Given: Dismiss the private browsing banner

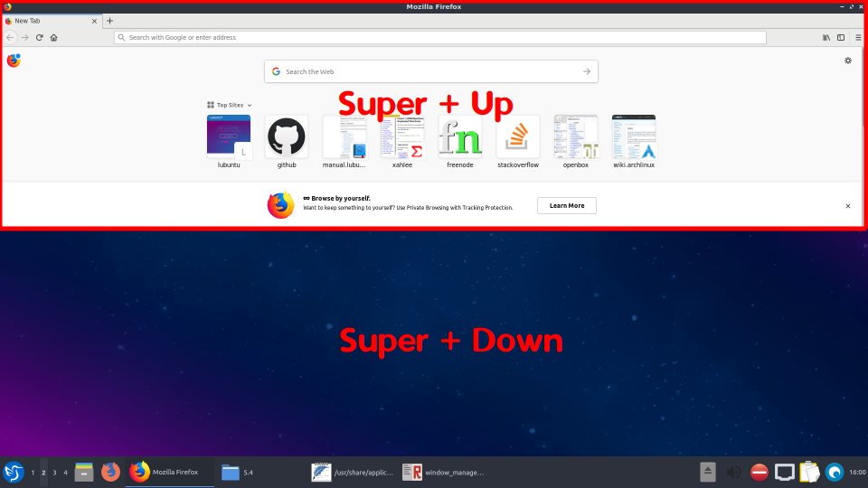Looking at the screenshot, I should click(847, 206).
